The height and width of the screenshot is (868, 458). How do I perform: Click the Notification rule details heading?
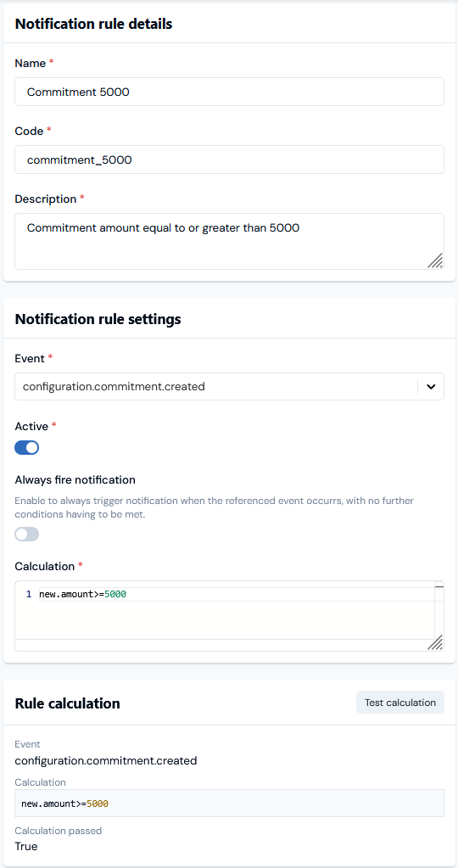(93, 24)
